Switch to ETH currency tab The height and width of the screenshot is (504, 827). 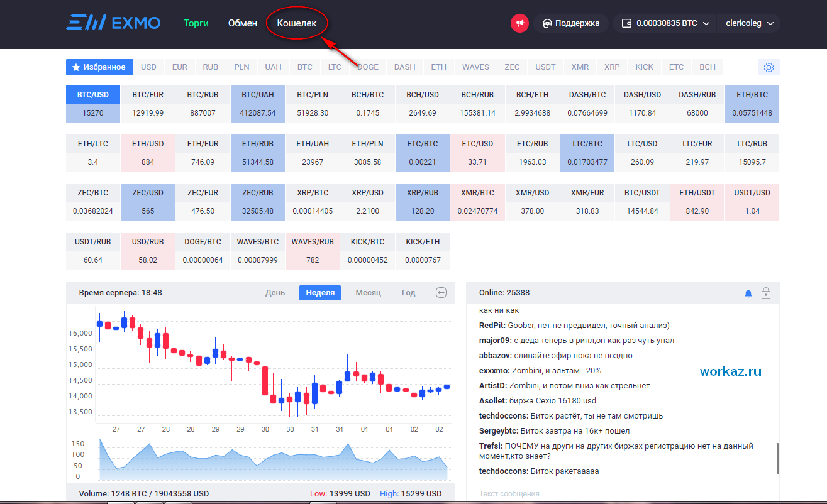(x=439, y=67)
